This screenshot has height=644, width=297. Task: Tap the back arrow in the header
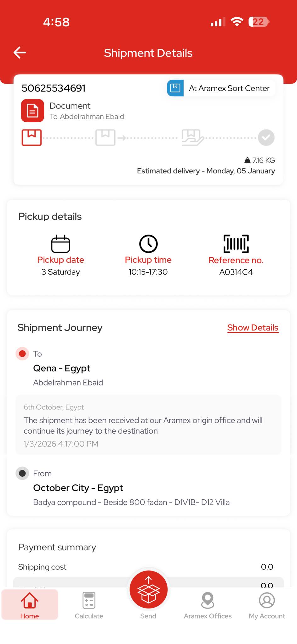20,53
